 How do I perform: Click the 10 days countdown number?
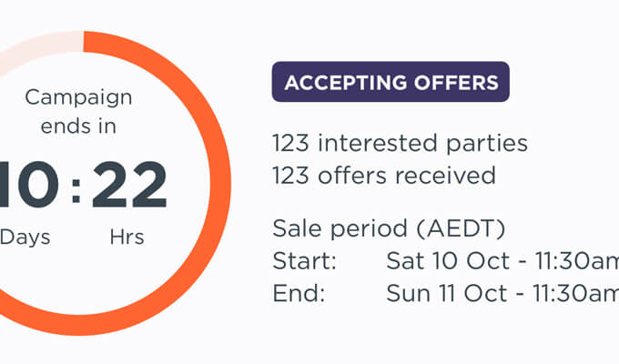tap(29, 185)
